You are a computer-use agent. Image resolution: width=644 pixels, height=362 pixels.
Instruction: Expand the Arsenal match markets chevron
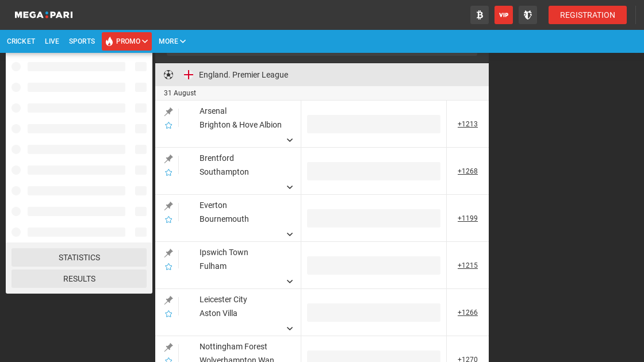pos(290,140)
